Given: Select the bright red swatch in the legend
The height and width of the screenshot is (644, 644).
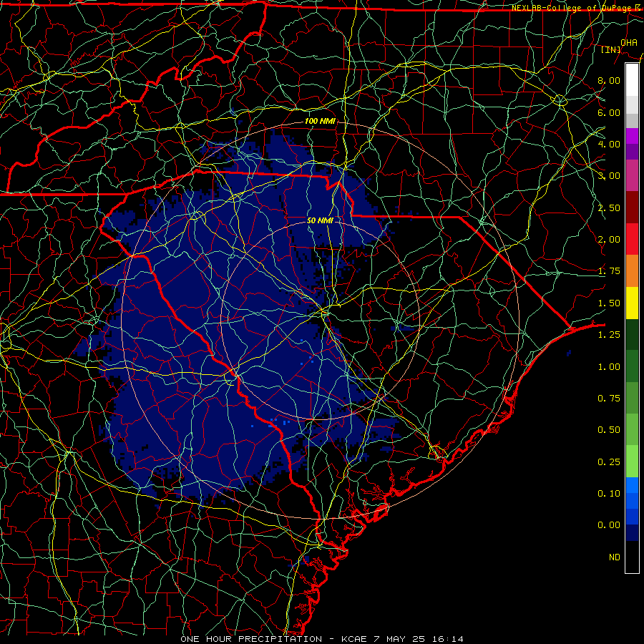Looking at the screenshot, I should [632, 240].
